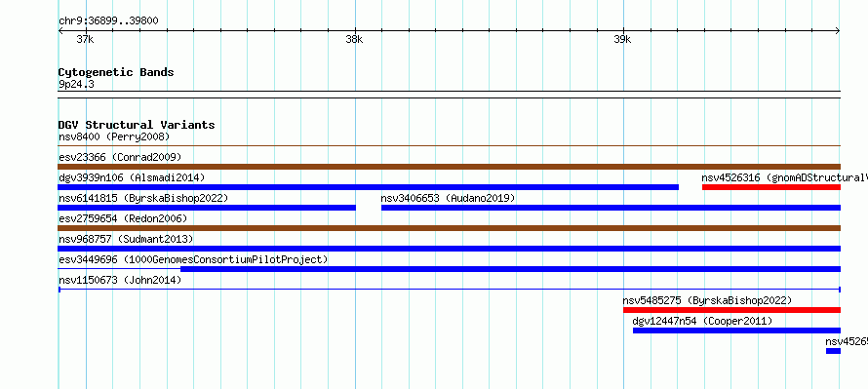Open the nsv3406653 (Audano2019) label

coord(448,198)
